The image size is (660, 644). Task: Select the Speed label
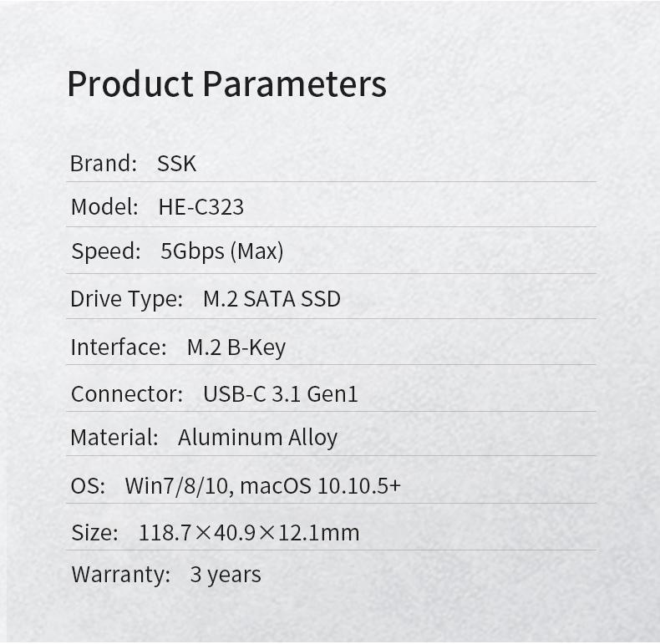pyautogui.click(x=106, y=251)
